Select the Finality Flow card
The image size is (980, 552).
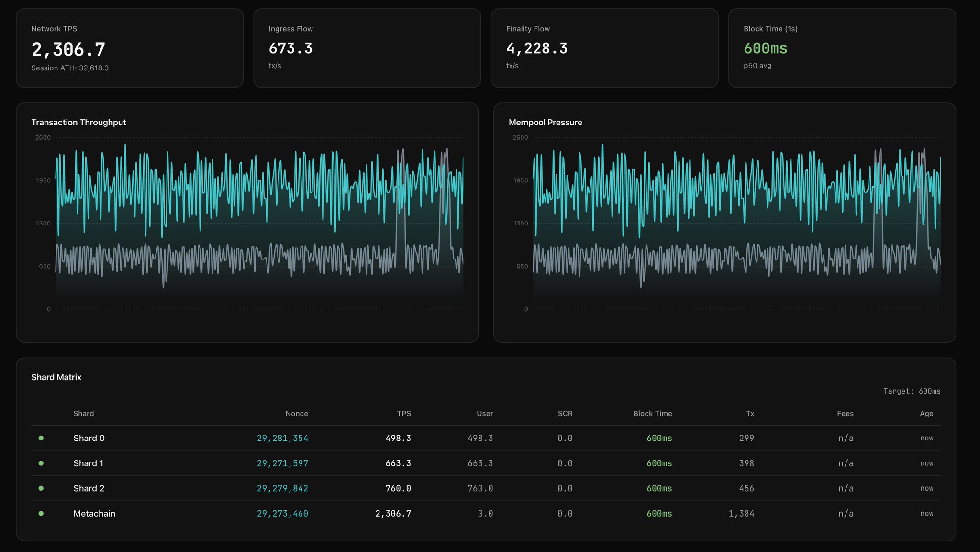[604, 48]
